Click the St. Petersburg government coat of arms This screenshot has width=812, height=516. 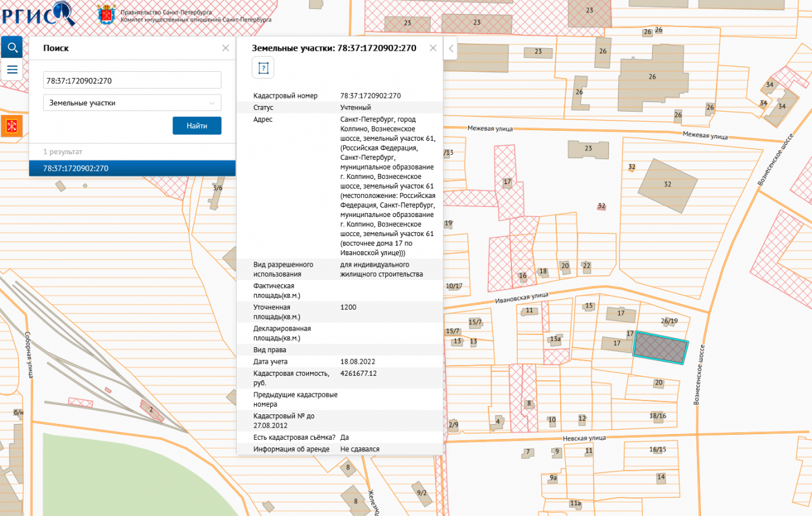pos(106,14)
